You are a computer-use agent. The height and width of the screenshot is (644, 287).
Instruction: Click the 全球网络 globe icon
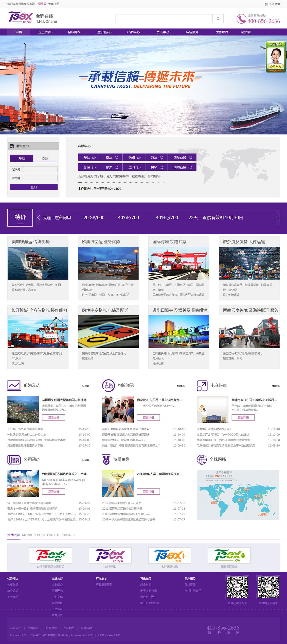[202, 459]
